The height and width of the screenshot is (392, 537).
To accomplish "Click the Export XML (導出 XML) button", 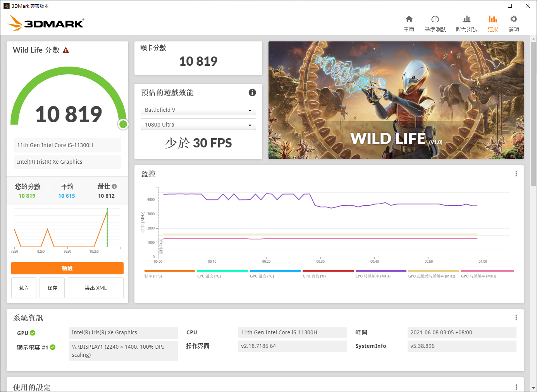I will point(96,288).
